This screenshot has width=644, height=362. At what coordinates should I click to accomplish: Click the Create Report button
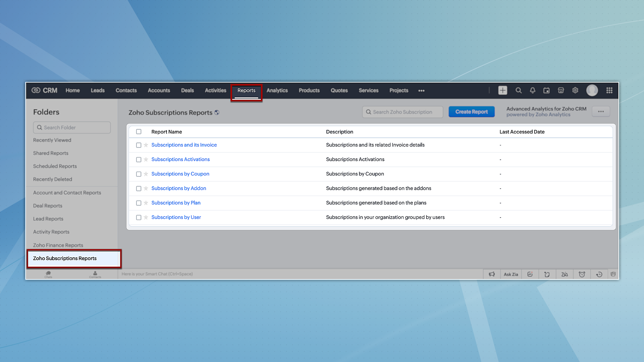pyautogui.click(x=471, y=112)
